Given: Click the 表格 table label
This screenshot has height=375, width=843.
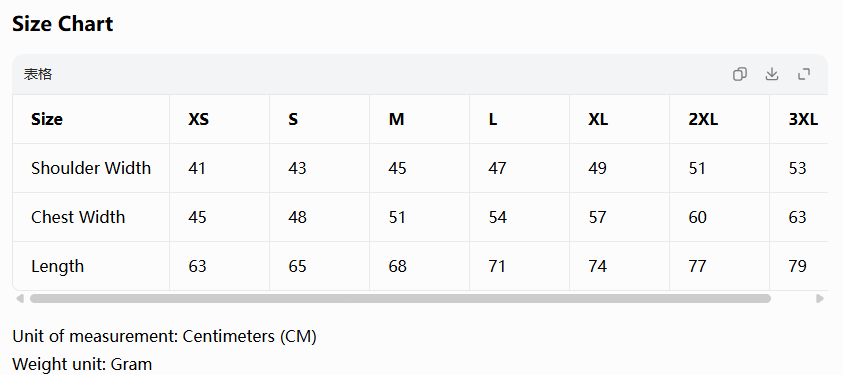Looking at the screenshot, I should (x=38, y=74).
